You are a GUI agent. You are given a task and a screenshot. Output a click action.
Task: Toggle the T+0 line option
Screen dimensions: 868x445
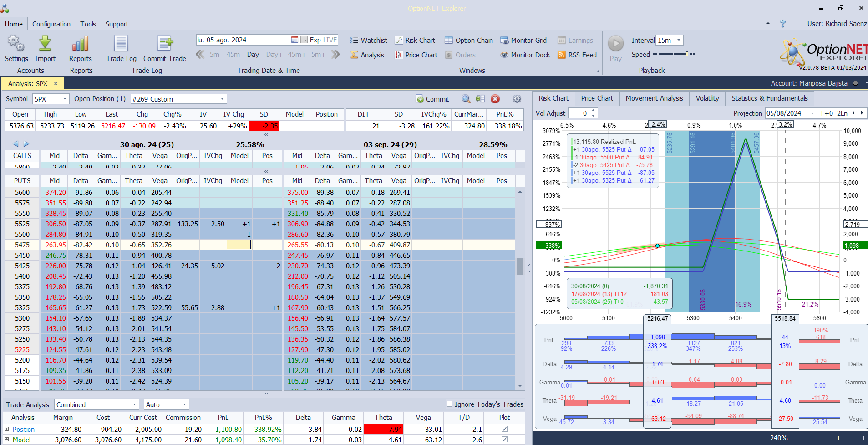click(827, 113)
